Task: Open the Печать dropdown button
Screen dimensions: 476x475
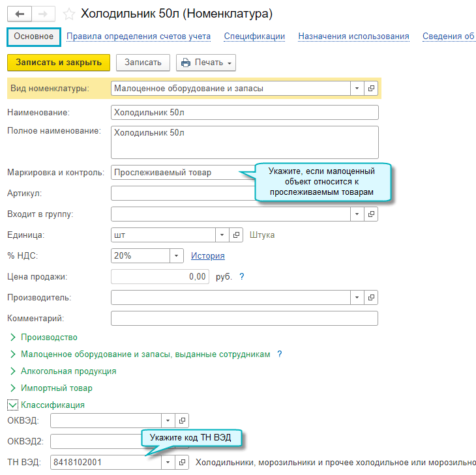Action: coord(206,63)
